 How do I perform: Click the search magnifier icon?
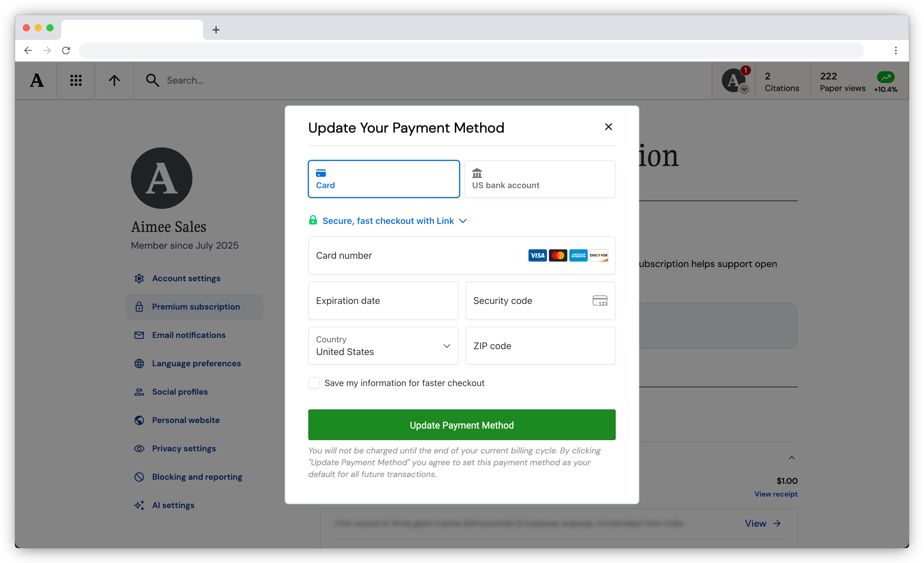(152, 80)
